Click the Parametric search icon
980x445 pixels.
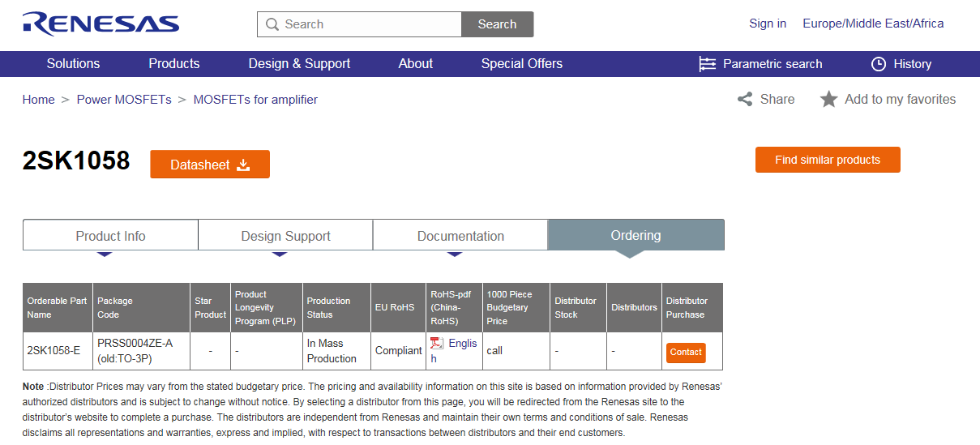tap(708, 64)
